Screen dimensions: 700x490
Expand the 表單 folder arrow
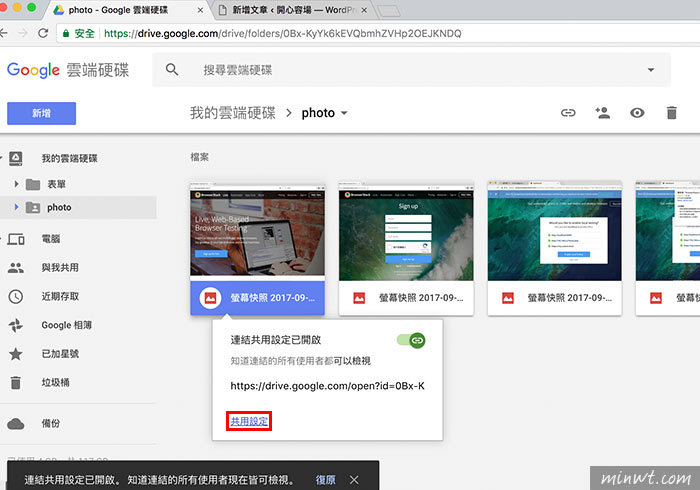coord(16,184)
